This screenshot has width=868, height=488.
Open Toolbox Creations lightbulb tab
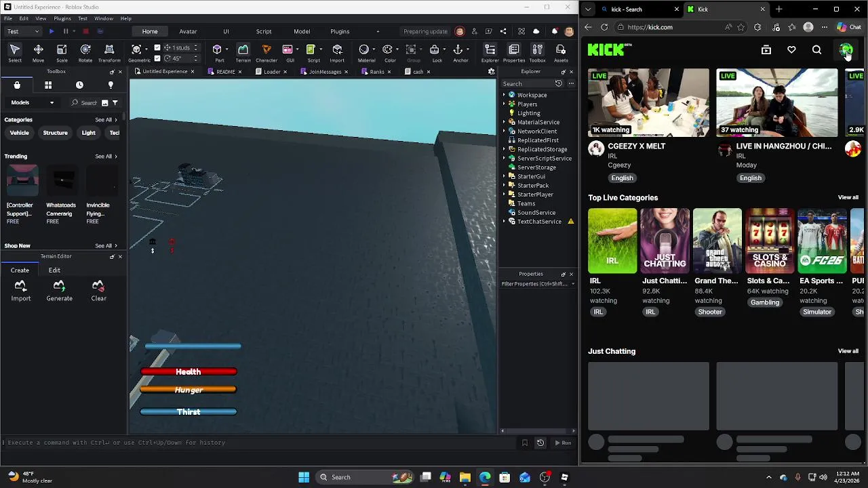111,85
